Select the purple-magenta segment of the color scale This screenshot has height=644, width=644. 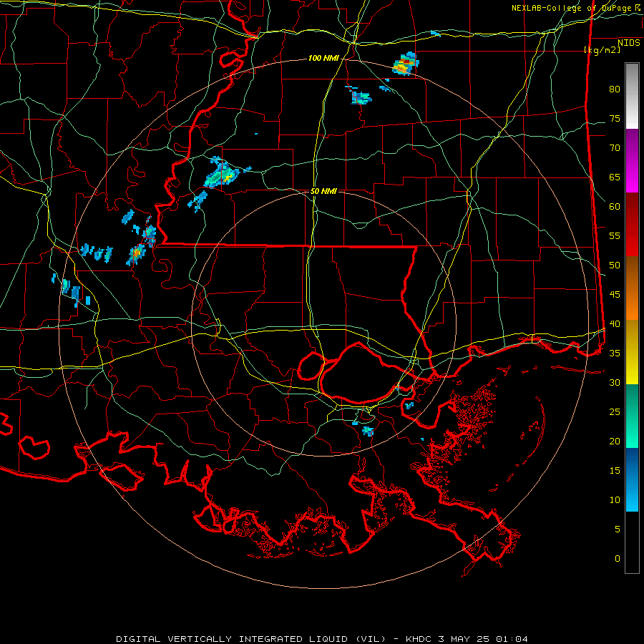tap(632, 160)
